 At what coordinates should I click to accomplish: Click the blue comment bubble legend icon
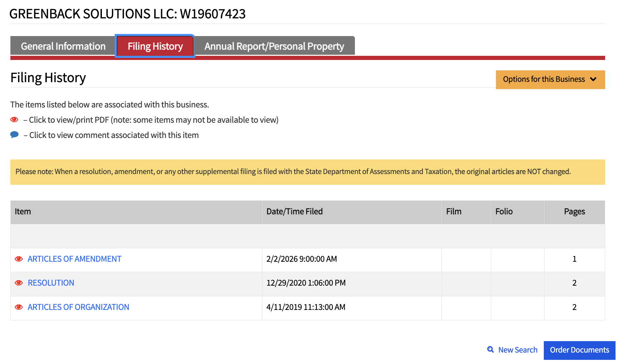point(15,135)
